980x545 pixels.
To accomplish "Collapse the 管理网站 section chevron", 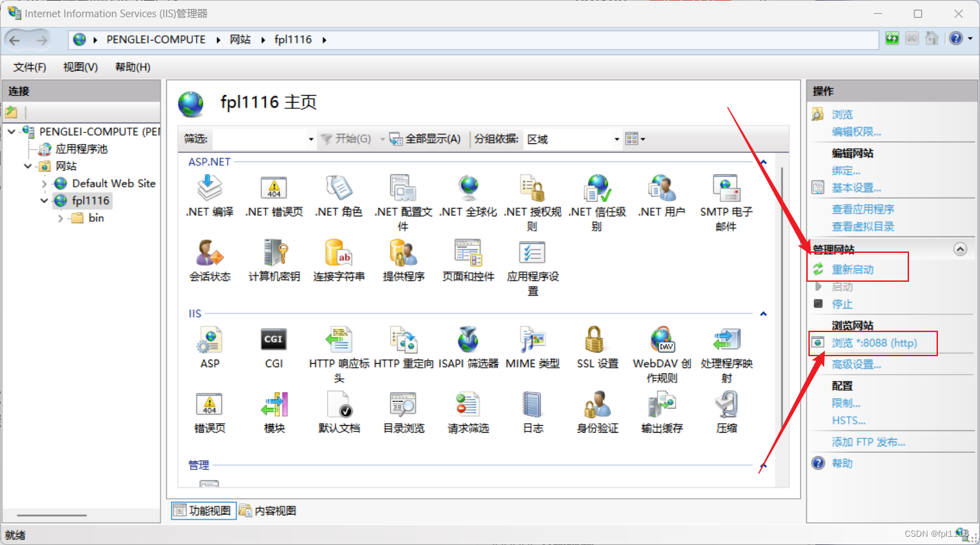I will pos(960,249).
